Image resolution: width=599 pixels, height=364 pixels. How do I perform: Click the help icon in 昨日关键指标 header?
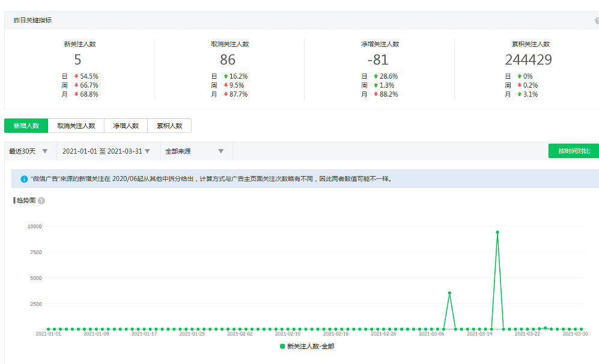coord(597,20)
